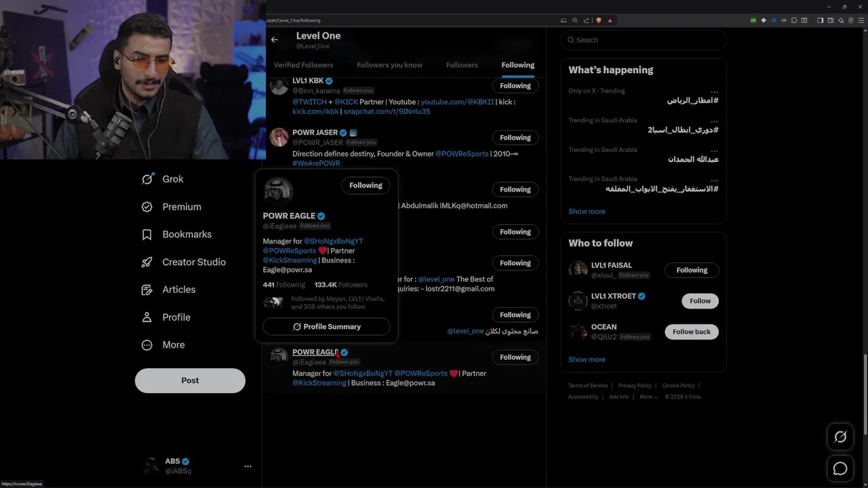This screenshot has width=868, height=488.
Task: Click the Post button
Action: click(190, 380)
